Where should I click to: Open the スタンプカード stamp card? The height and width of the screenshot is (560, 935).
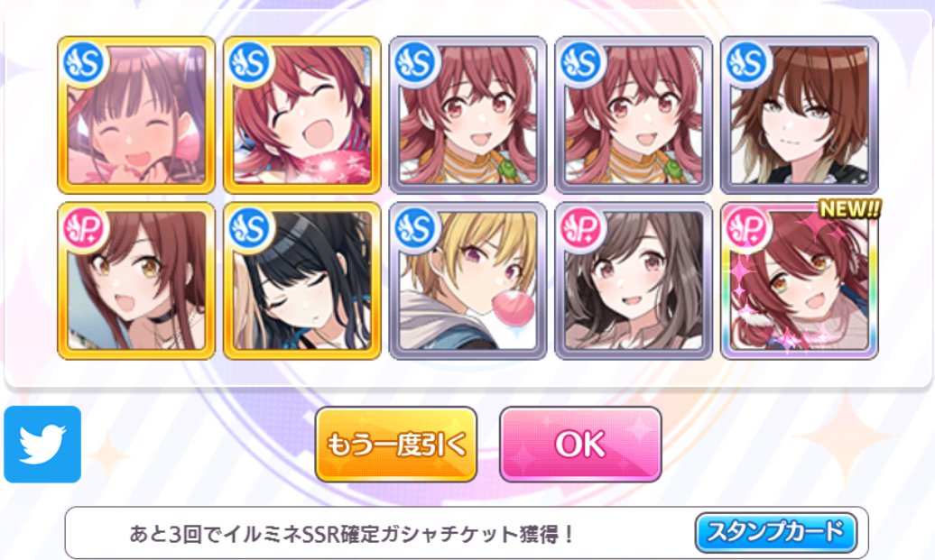tap(776, 532)
